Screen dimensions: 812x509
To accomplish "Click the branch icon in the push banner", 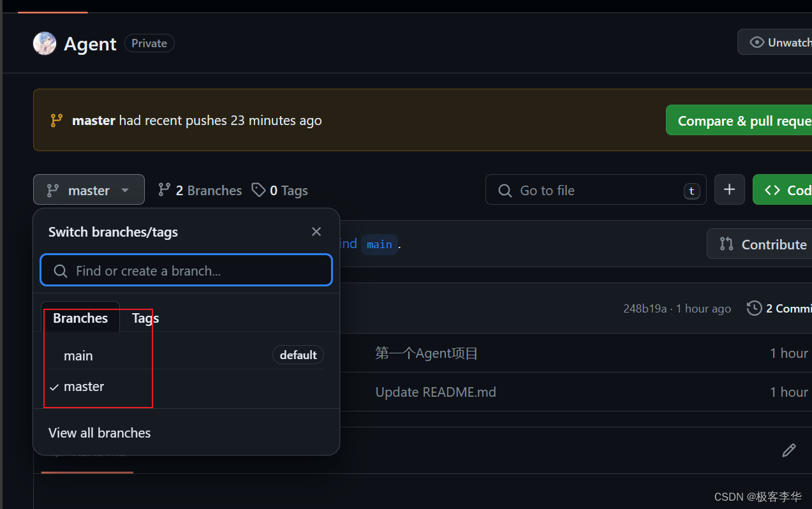I will pos(57,121).
